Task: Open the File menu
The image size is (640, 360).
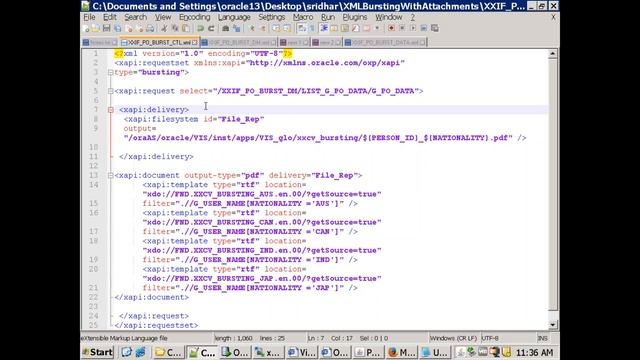Action: click(x=89, y=17)
